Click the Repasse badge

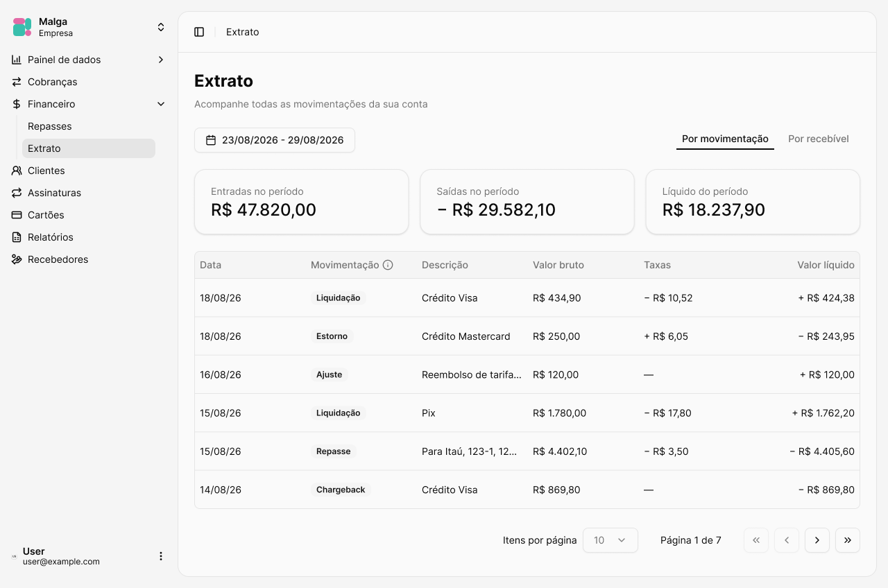tap(334, 451)
